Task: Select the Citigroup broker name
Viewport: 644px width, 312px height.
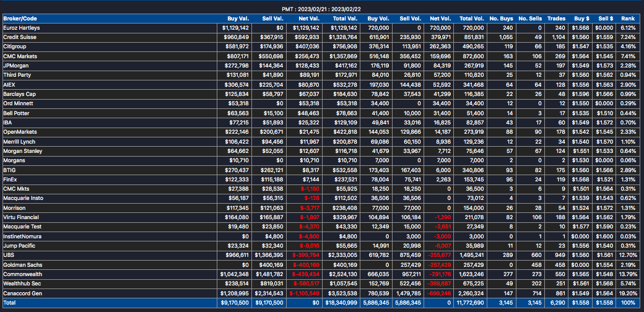Action: [x=14, y=46]
